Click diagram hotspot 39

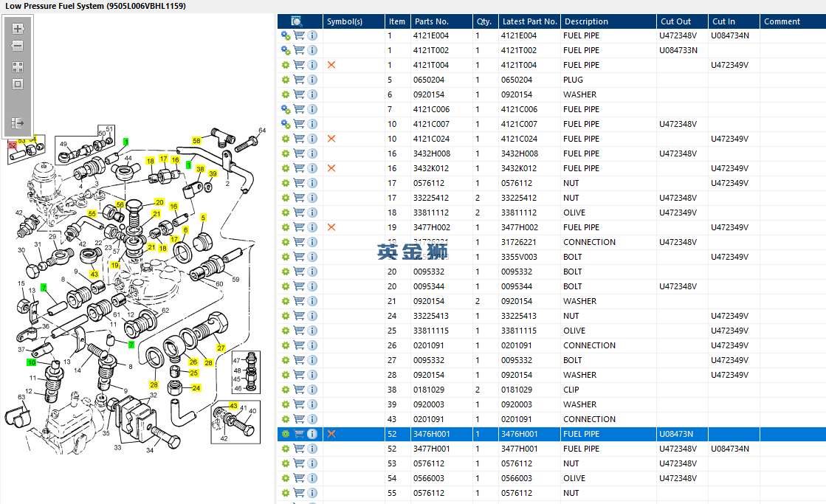coord(213,173)
